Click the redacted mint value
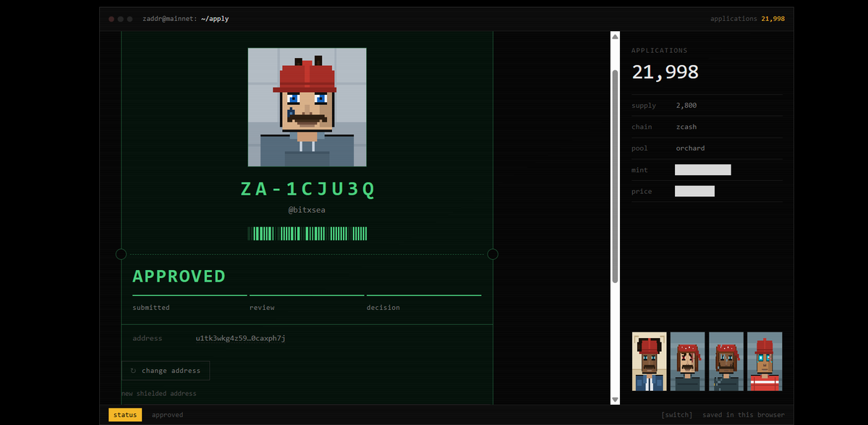This screenshot has height=425, width=868. pos(703,170)
